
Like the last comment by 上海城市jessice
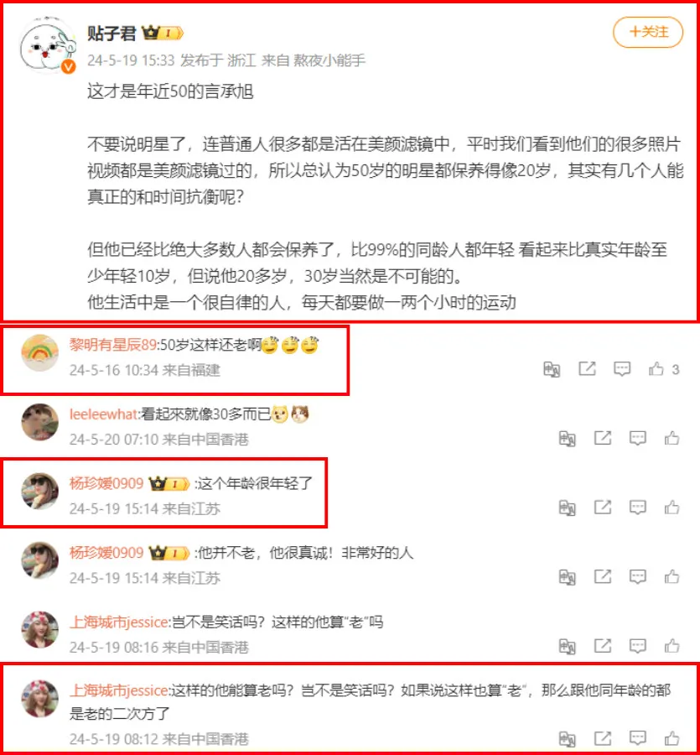[671, 738]
